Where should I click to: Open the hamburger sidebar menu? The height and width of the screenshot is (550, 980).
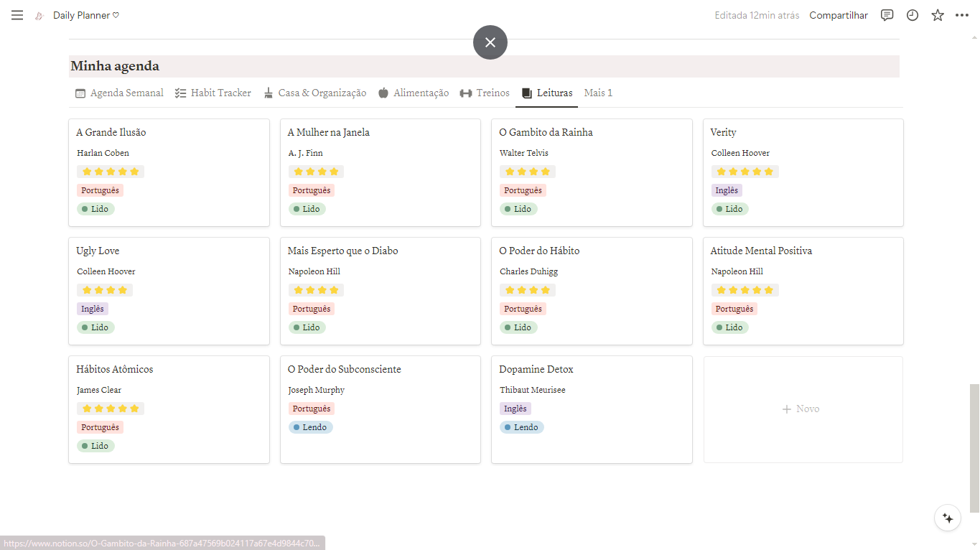click(17, 15)
